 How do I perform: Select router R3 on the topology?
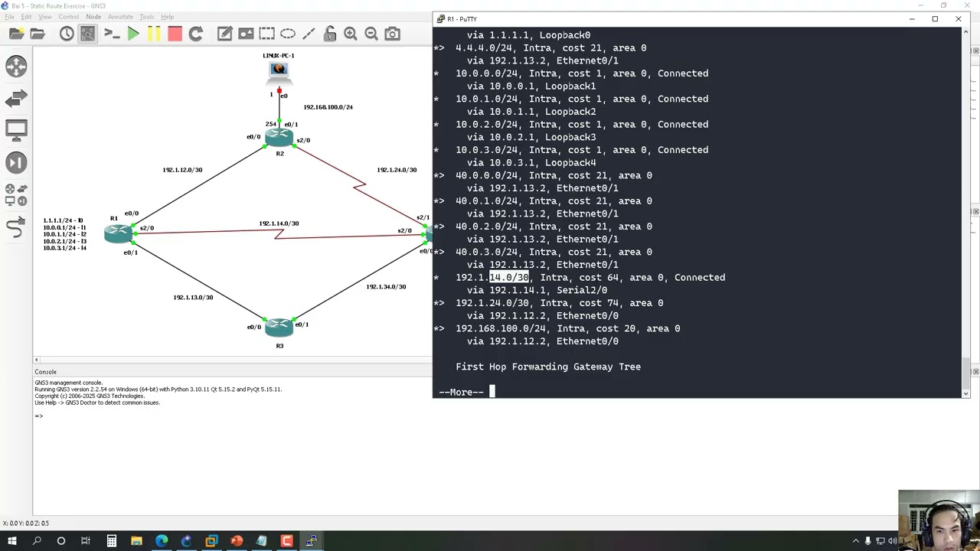tap(279, 327)
